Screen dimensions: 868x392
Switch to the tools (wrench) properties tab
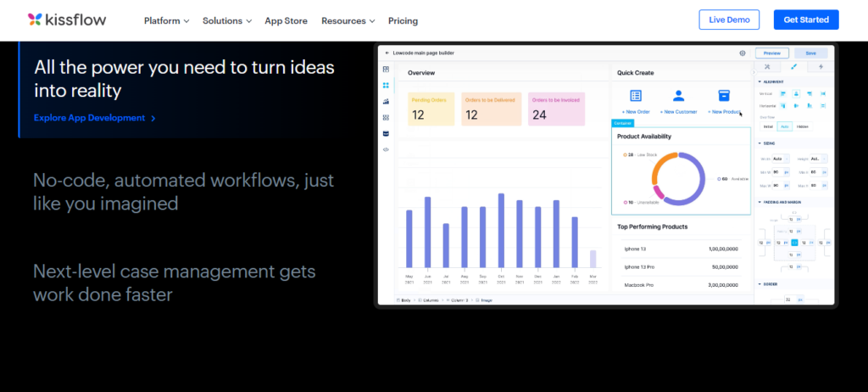(x=767, y=66)
